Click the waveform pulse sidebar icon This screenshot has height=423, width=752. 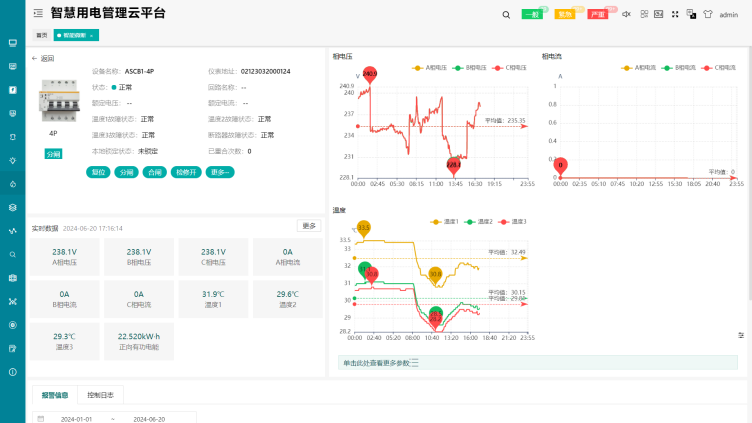click(13, 231)
